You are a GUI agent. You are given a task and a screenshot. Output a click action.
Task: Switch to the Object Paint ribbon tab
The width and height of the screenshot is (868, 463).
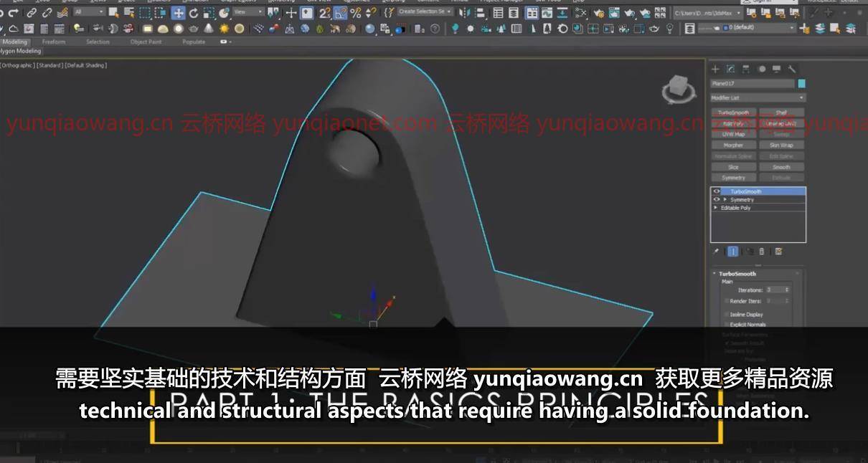point(146,42)
